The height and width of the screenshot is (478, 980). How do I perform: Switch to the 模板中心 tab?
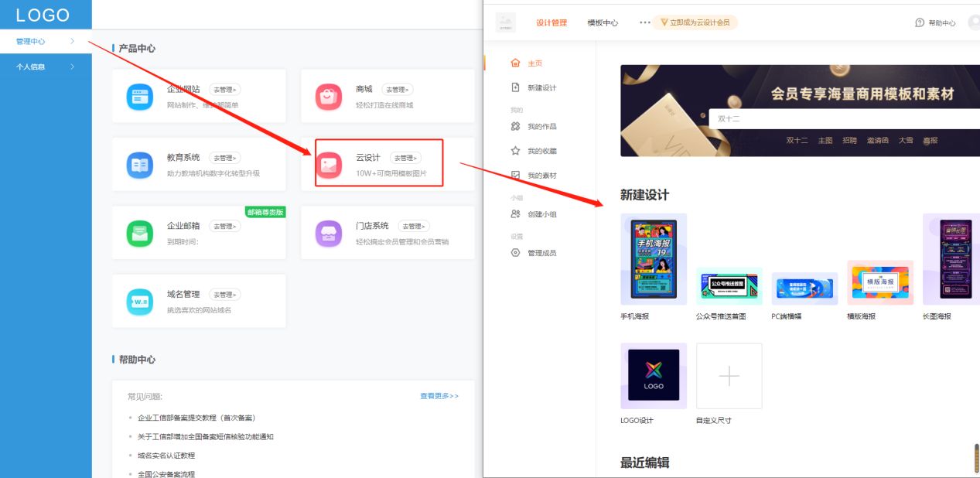pyautogui.click(x=603, y=23)
